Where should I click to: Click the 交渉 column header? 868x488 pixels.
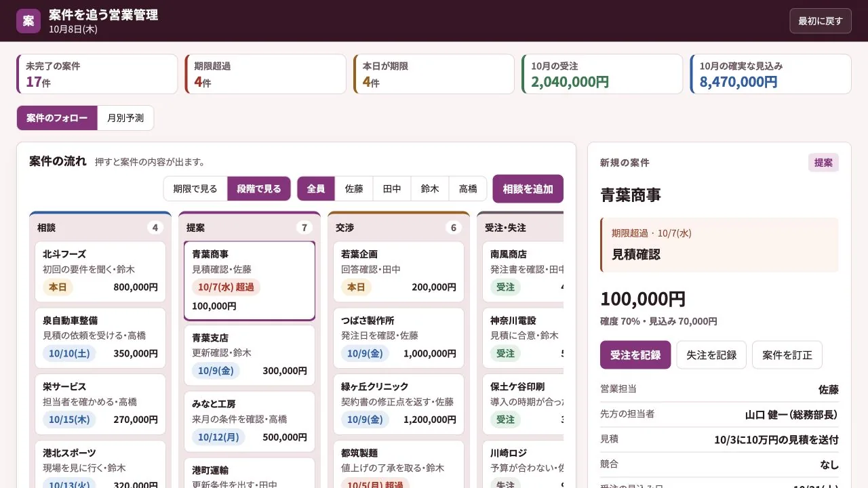click(x=399, y=227)
